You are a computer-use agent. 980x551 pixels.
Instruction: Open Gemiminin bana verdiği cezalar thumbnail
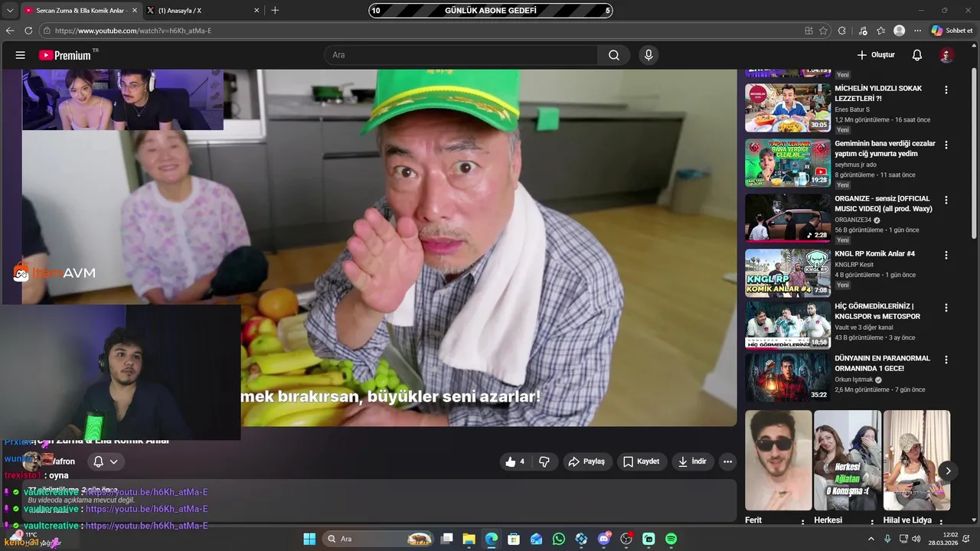(788, 163)
